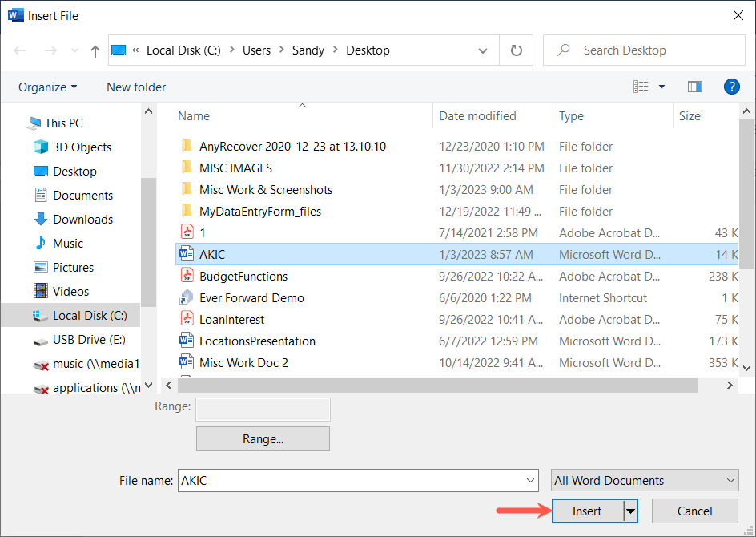Open the Help question mark icon

730,87
